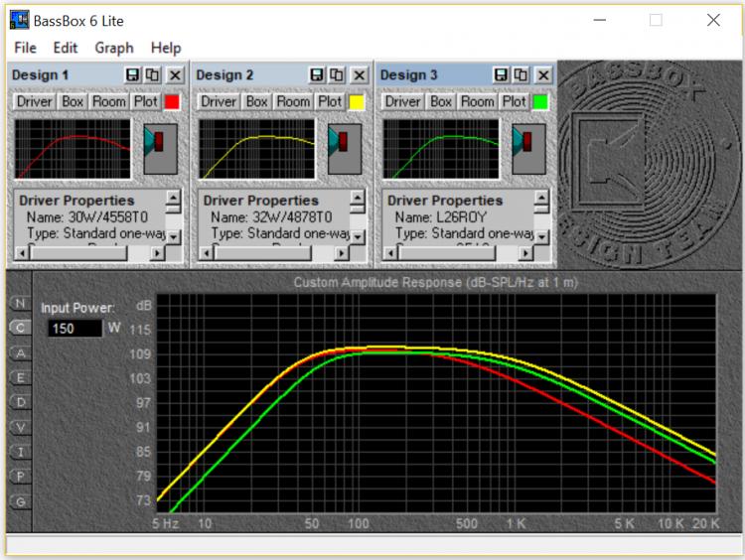Click the Input Power field
This screenshot has width=745, height=560.
[x=74, y=329]
